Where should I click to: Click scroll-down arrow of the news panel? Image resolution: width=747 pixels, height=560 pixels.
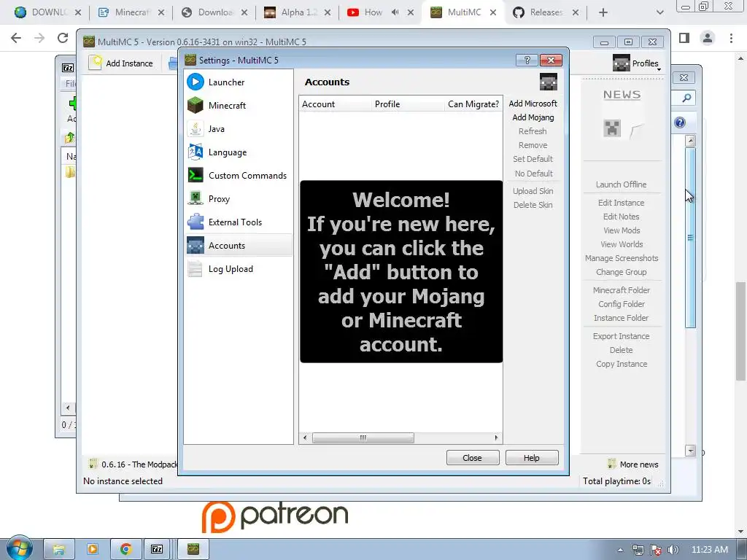(x=690, y=450)
